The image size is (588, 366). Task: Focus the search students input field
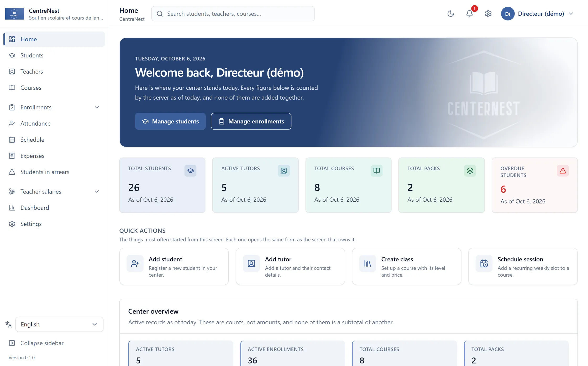click(x=233, y=14)
